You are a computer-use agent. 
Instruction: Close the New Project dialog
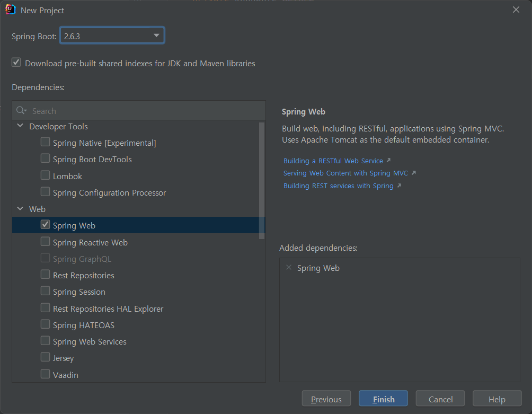click(516, 10)
